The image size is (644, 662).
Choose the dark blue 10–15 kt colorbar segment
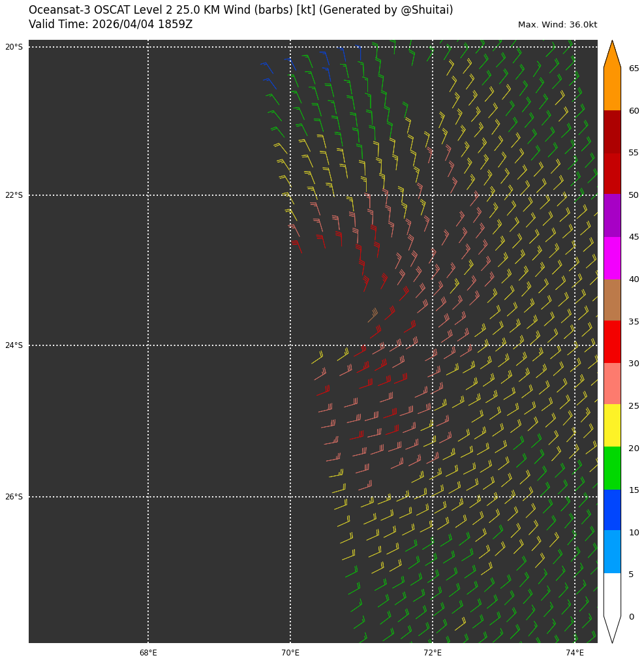coord(612,511)
